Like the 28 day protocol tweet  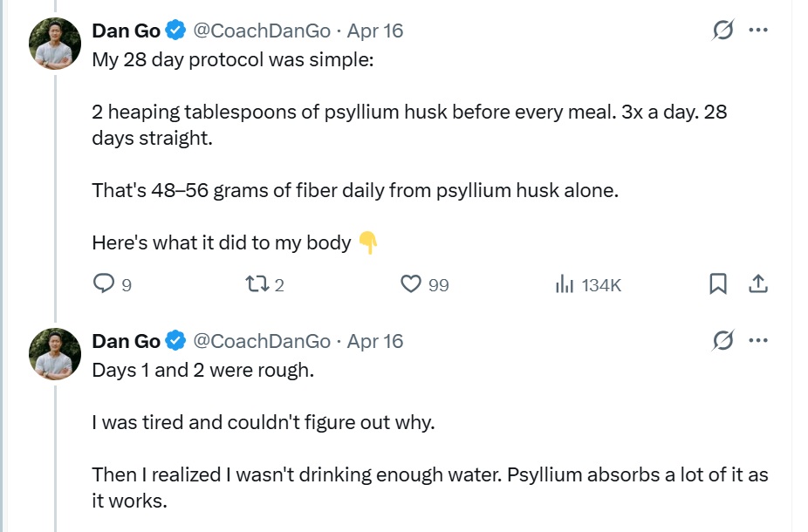click(411, 284)
